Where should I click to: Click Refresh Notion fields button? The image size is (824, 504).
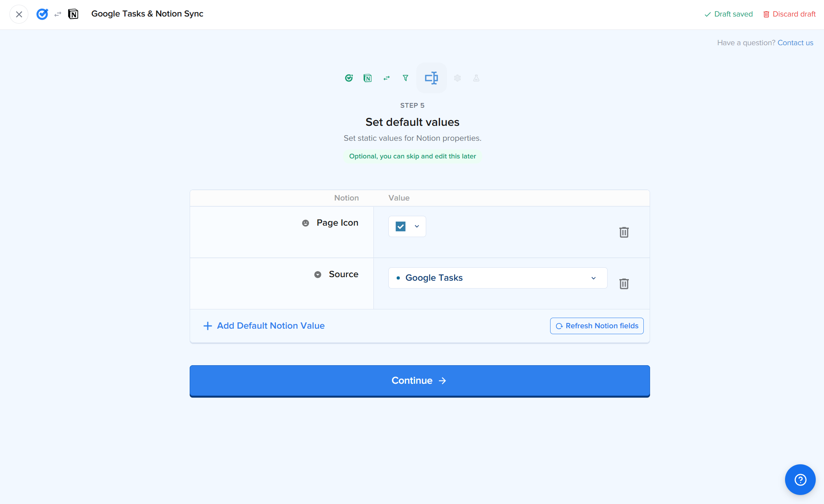pos(597,326)
